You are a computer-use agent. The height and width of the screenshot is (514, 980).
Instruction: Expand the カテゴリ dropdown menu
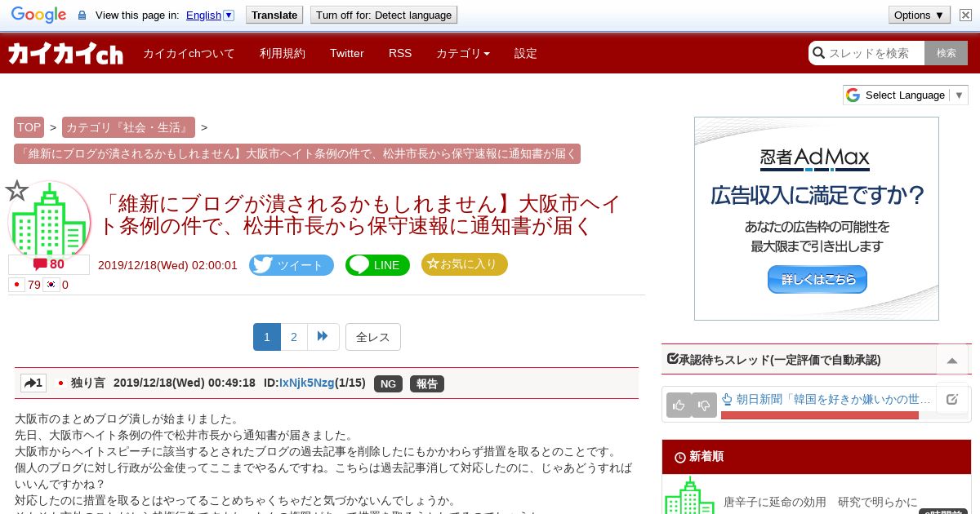[463, 53]
